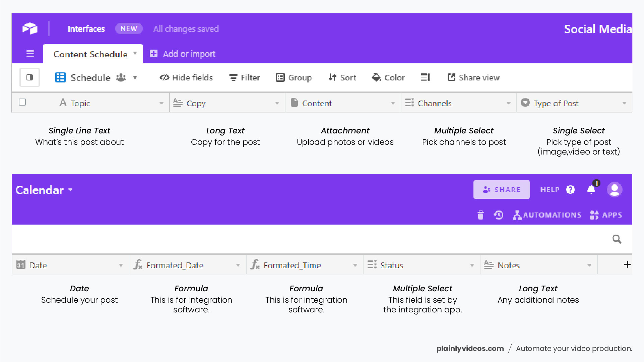Click the Share view button
Image resolution: width=644 pixels, height=362 pixels.
click(473, 77)
